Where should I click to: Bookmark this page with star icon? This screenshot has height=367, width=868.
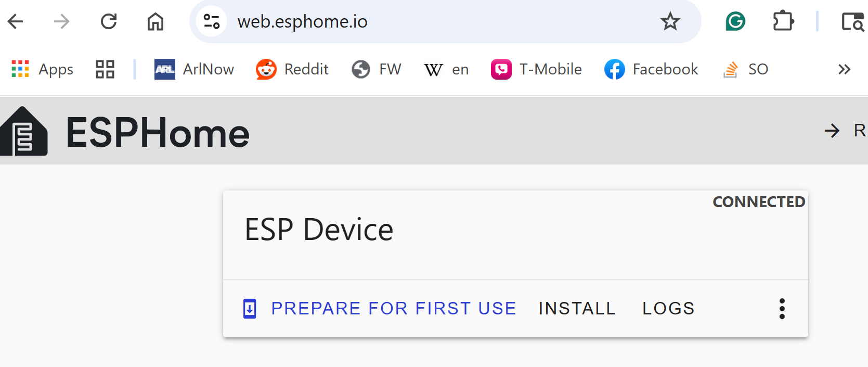point(670,21)
